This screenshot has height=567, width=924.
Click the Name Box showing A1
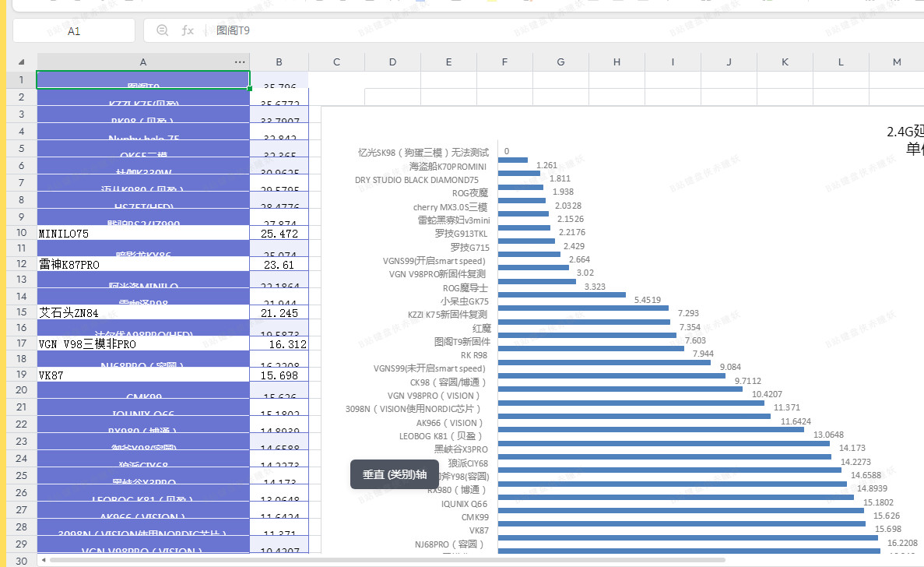point(74,30)
